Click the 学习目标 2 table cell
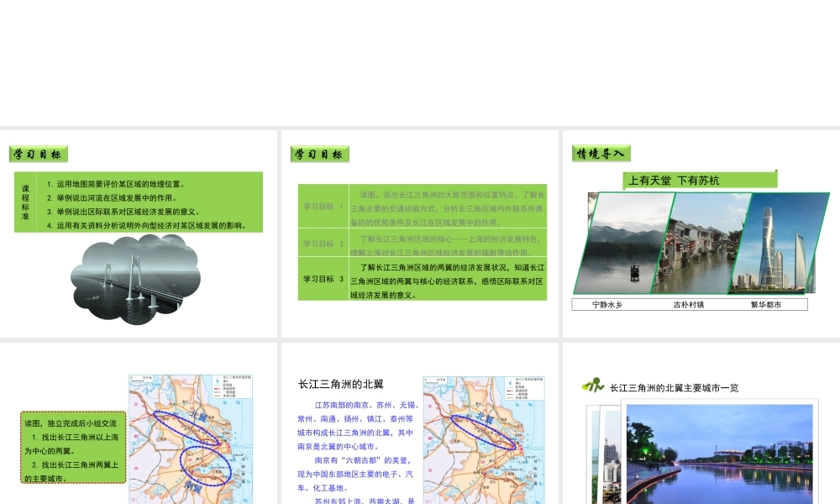This screenshot has width=840, height=504. (x=323, y=243)
